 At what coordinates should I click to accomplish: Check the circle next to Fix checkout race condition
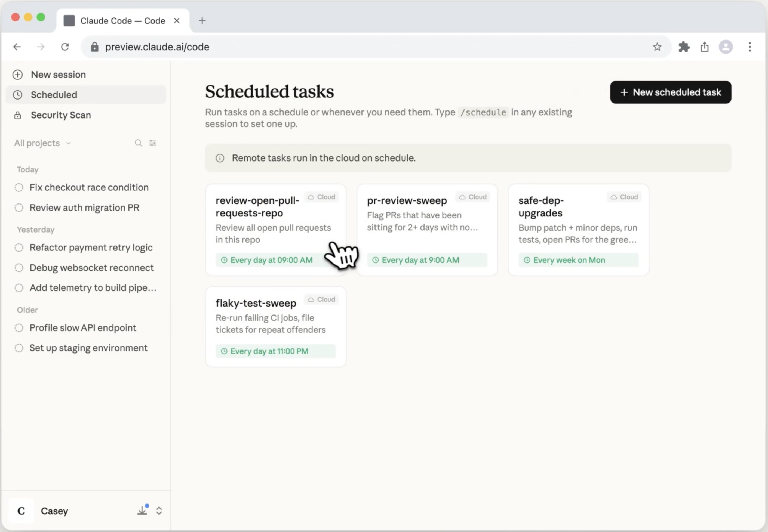pos(19,187)
